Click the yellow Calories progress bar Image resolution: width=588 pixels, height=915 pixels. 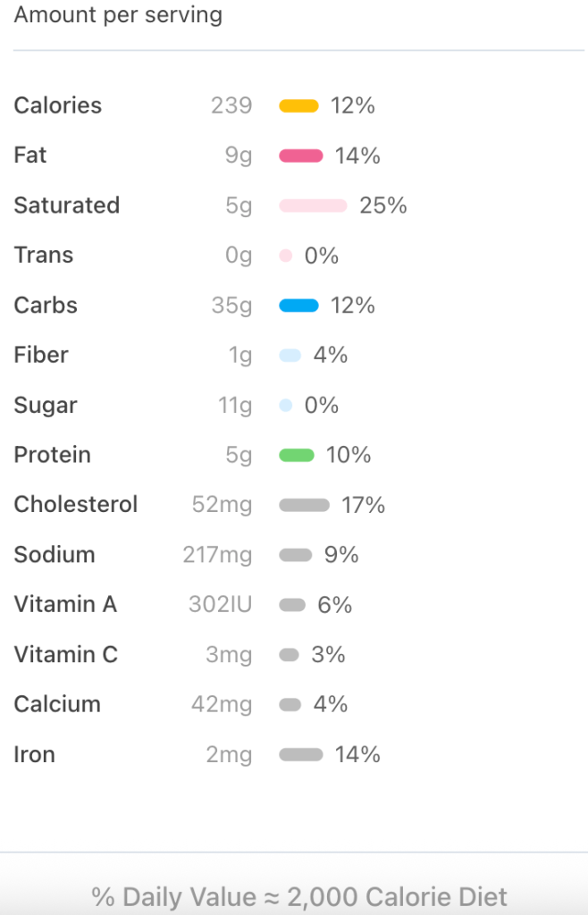point(298,105)
